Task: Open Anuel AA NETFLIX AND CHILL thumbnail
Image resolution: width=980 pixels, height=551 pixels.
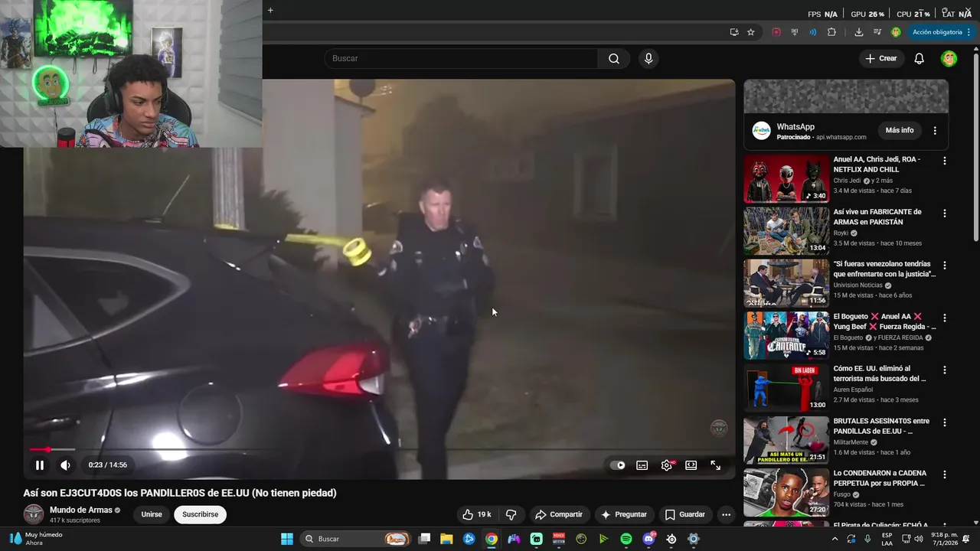Action: point(786,179)
